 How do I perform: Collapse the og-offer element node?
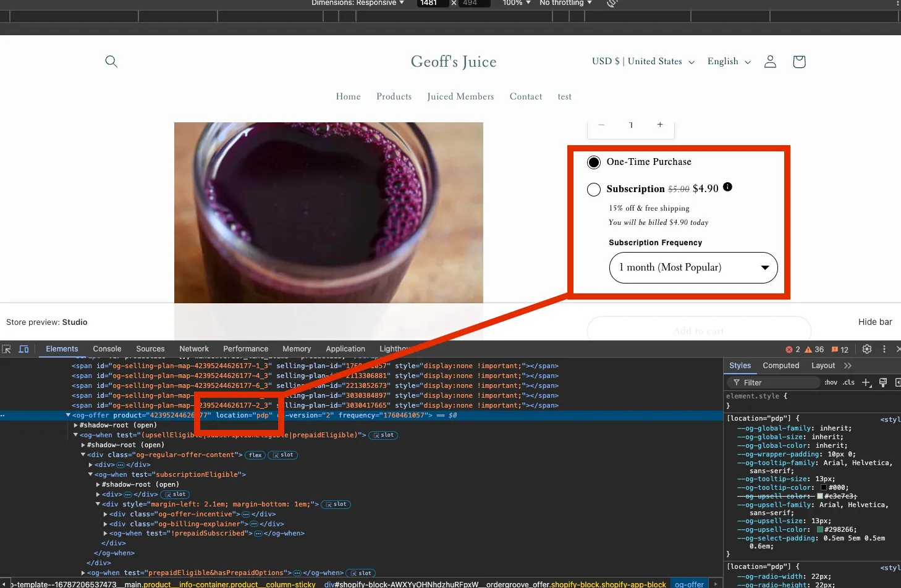click(x=68, y=415)
